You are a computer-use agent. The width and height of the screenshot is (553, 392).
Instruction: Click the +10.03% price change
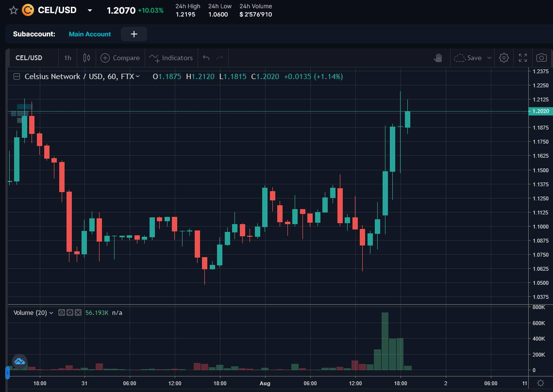(151, 11)
